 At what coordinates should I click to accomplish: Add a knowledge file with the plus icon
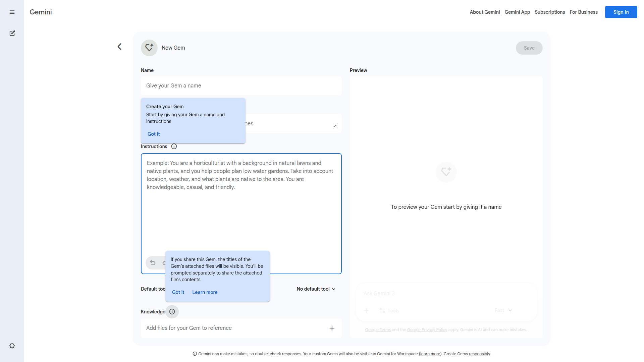(332, 328)
